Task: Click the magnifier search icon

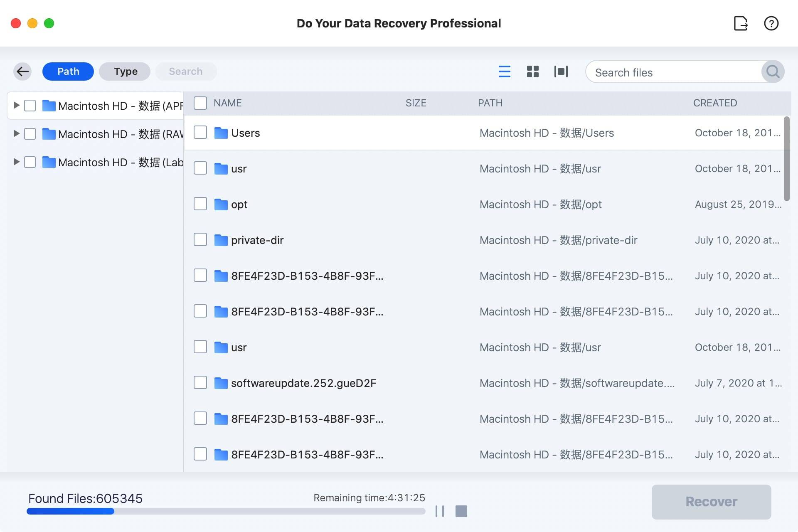Action: click(x=772, y=72)
